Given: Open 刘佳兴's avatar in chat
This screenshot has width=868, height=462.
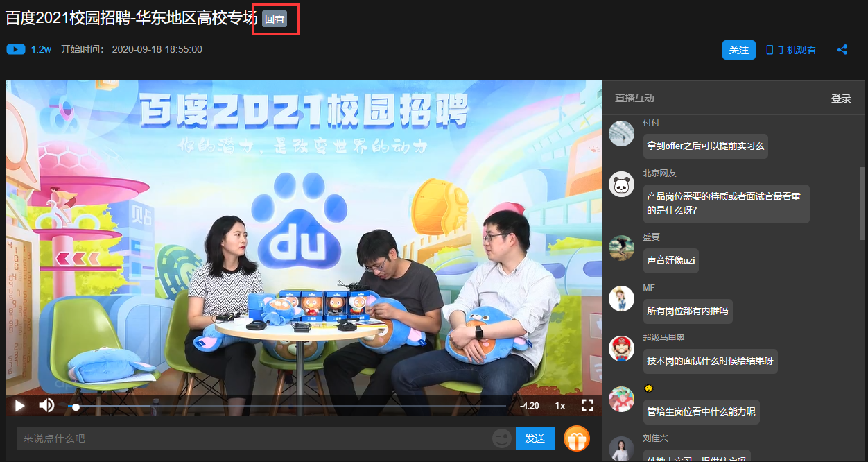Looking at the screenshot, I should (621, 449).
